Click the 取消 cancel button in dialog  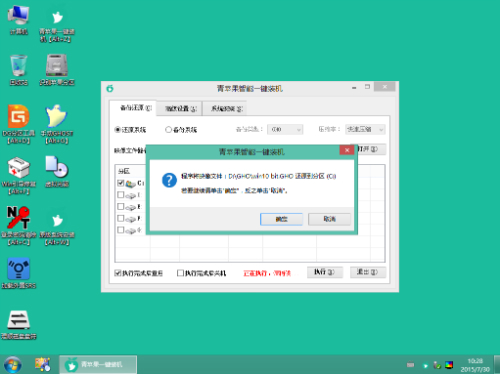point(329,219)
